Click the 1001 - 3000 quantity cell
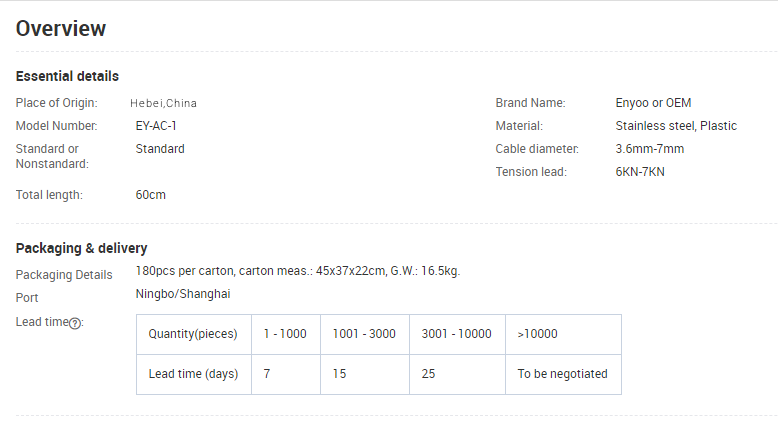The height and width of the screenshot is (423, 778). click(364, 334)
